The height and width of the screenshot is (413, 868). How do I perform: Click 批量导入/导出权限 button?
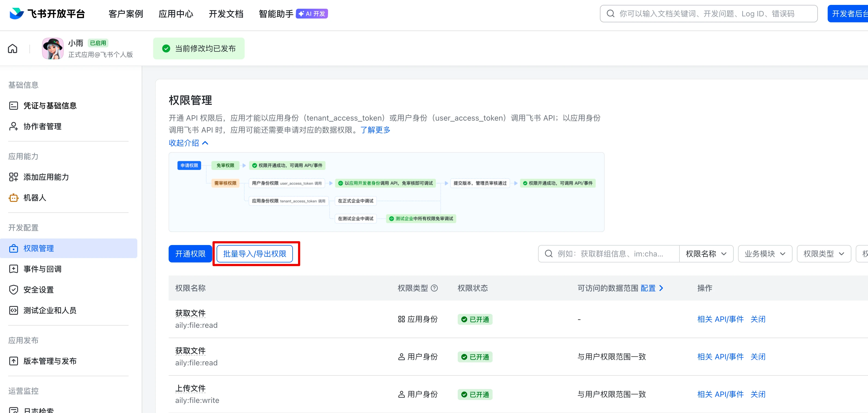(254, 254)
